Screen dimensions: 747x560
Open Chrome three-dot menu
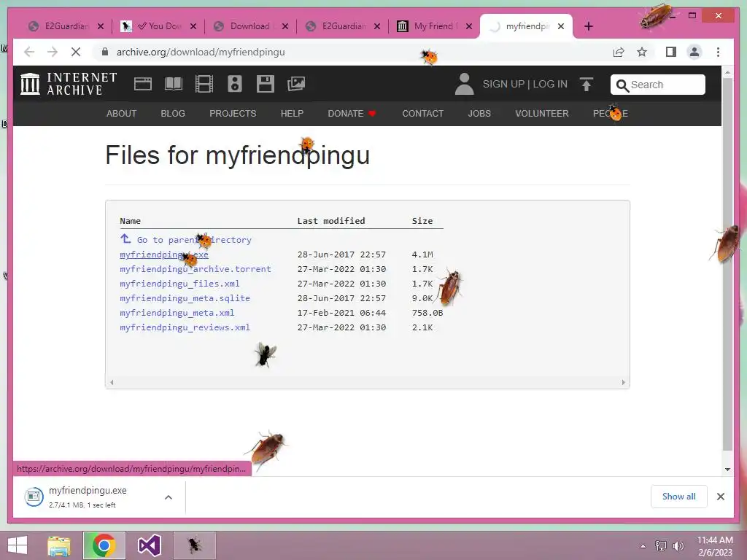[718, 52]
